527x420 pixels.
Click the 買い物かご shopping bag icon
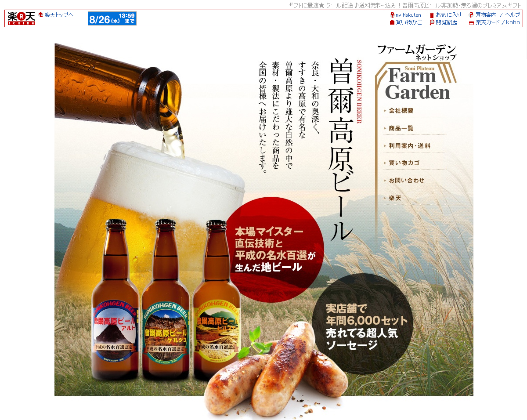[x=392, y=22]
